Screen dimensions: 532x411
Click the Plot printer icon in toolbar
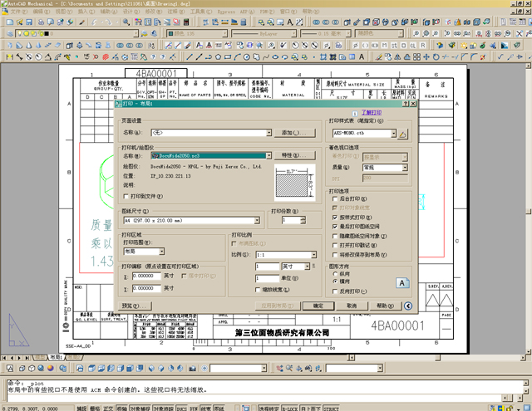click(41, 22)
